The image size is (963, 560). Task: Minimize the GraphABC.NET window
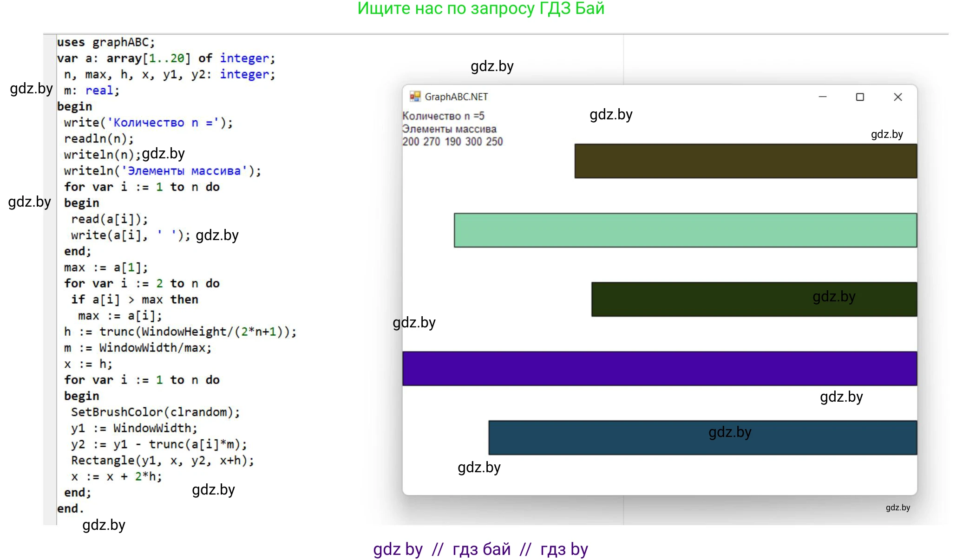point(822,97)
